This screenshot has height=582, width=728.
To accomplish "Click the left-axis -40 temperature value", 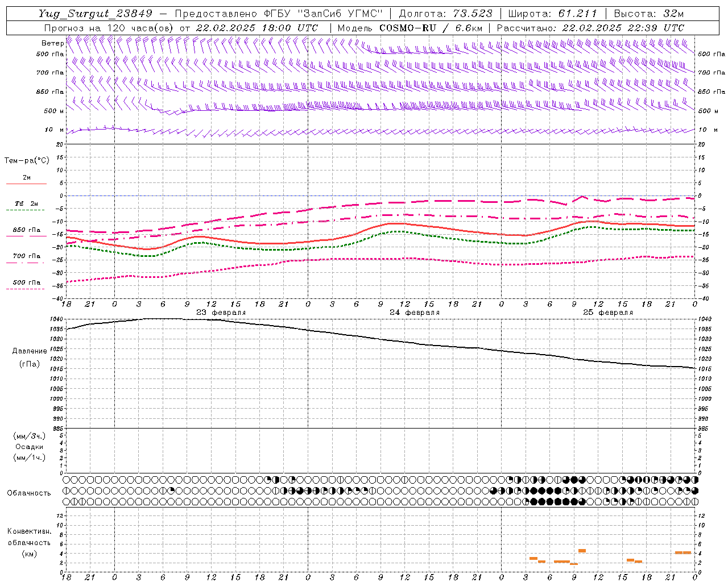I will [x=57, y=298].
